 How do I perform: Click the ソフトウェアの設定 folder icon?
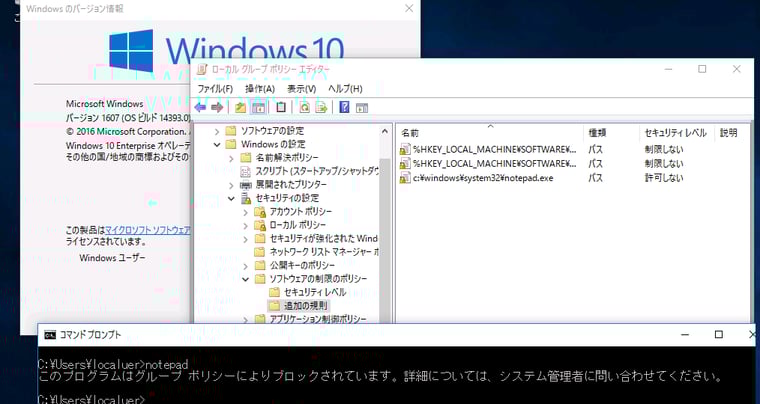(231, 130)
